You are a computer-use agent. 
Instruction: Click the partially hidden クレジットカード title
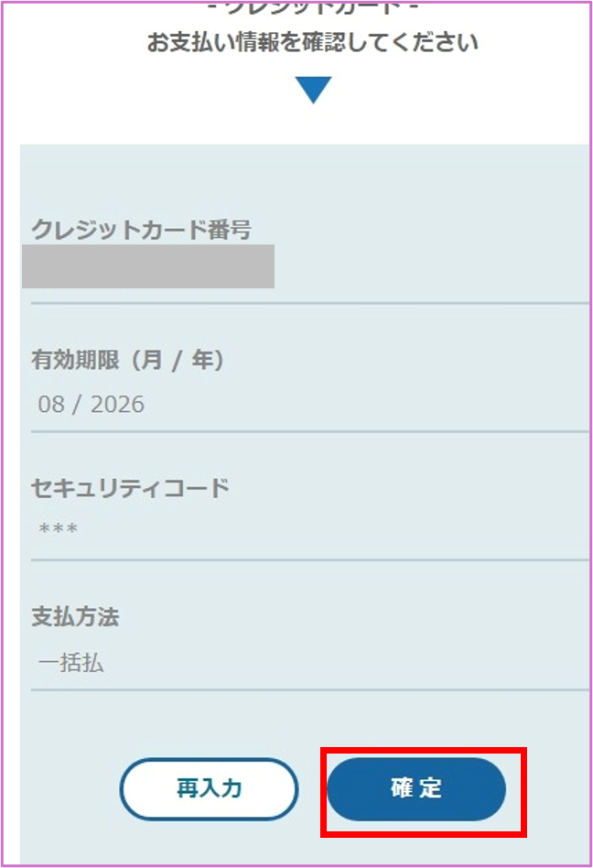pyautogui.click(x=313, y=5)
